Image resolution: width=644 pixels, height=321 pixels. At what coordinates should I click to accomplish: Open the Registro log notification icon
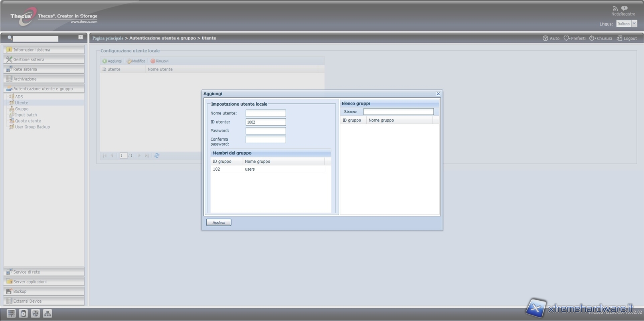click(x=624, y=8)
